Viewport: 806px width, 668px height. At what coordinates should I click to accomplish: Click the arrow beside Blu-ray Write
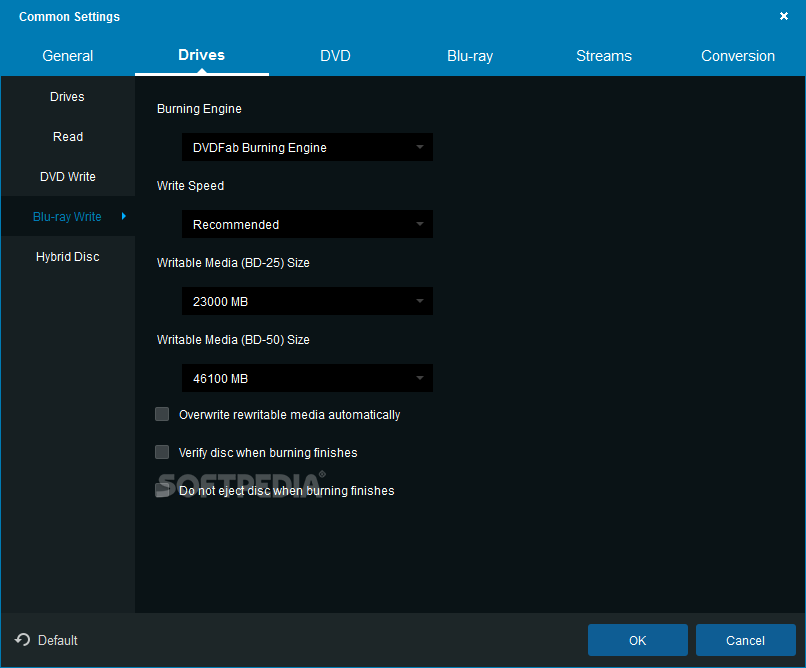coord(124,216)
